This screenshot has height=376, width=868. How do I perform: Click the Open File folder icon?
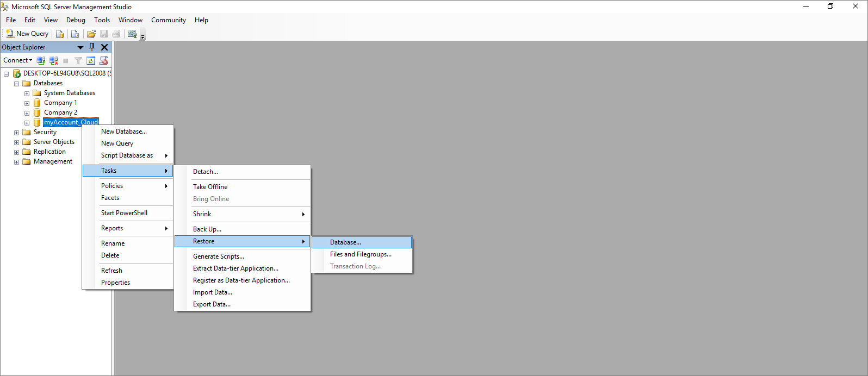(x=91, y=34)
